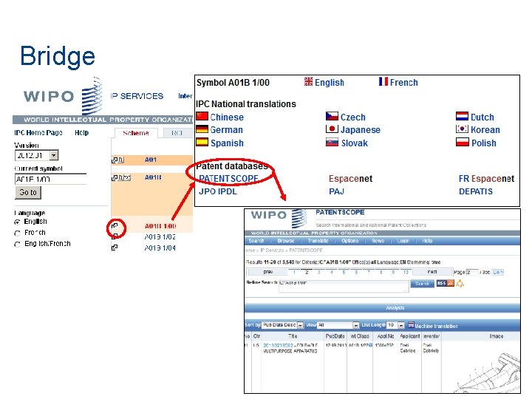Go to the next results page
This screenshot has width=532, height=399.
pyautogui.click(x=432, y=272)
